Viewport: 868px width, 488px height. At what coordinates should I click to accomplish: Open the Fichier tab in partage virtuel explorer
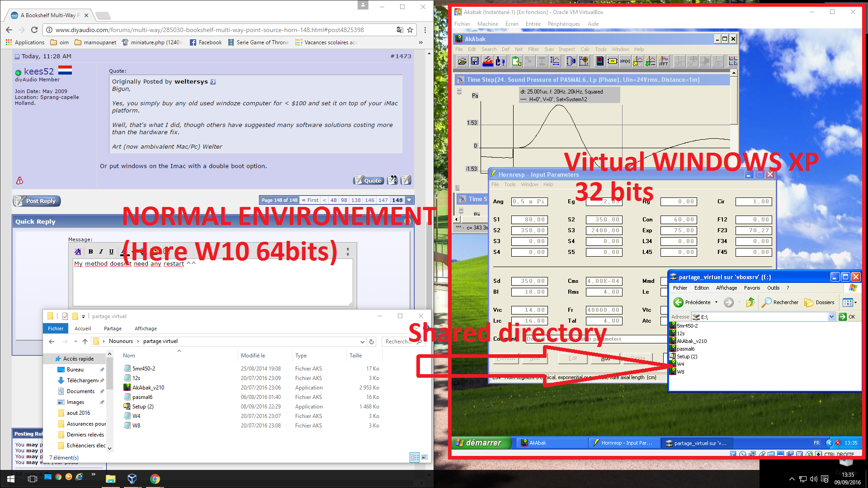(x=56, y=328)
